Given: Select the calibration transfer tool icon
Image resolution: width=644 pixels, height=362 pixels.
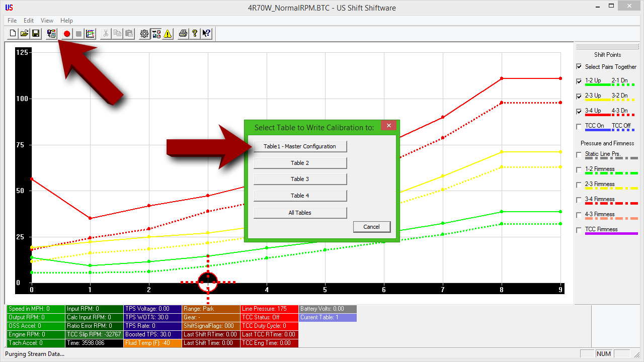Looking at the screenshot, I should [51, 34].
